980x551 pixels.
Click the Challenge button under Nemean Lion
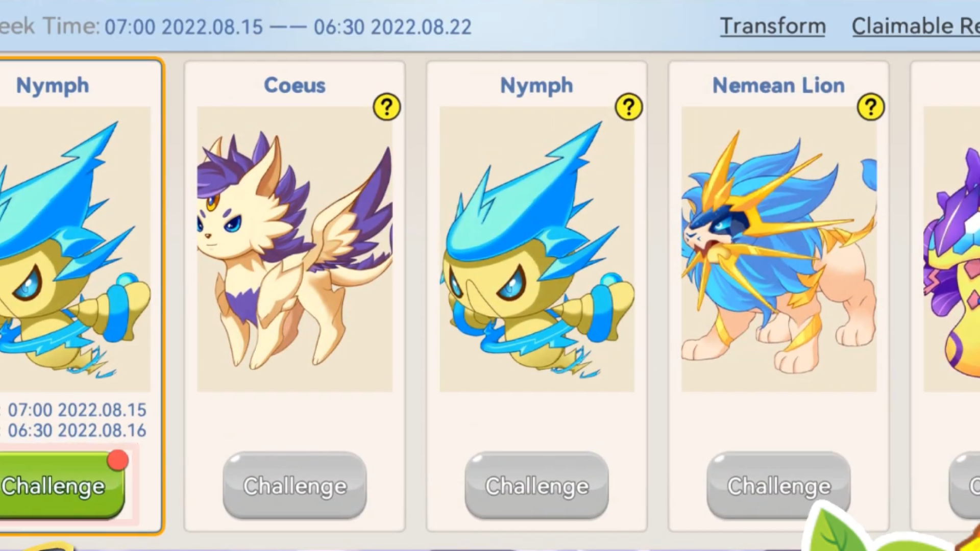click(779, 485)
